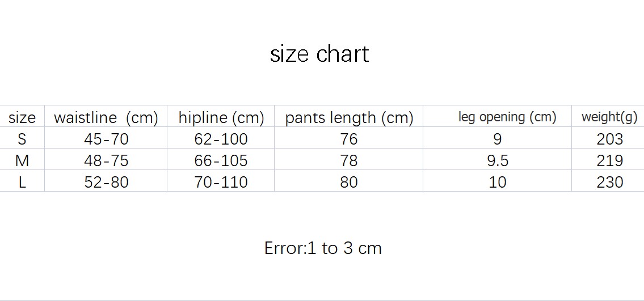Click the "hipline (cm)" column header
This screenshot has width=644, height=301.
click(221, 118)
